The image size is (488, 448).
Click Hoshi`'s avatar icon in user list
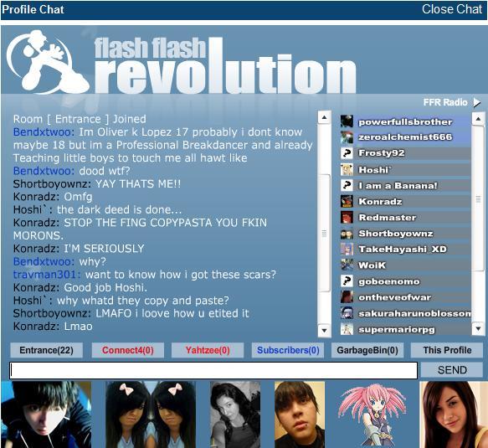tap(347, 170)
